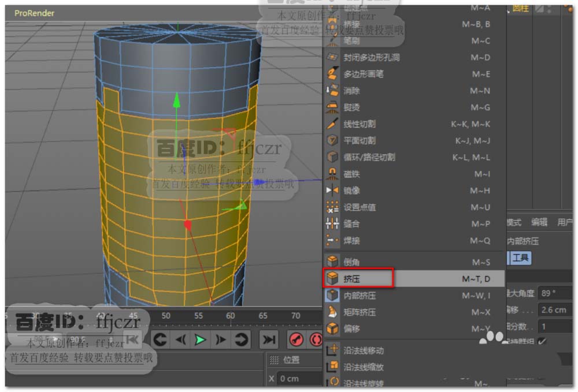Pick the 矩阵挤压 matrix extrude icon
The width and height of the screenshot is (578, 392).
(332, 312)
